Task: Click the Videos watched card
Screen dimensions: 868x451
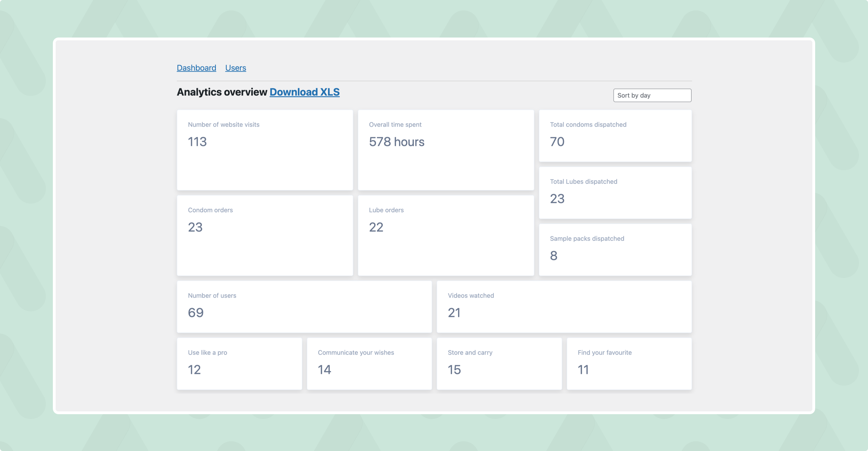Action: coord(564,307)
